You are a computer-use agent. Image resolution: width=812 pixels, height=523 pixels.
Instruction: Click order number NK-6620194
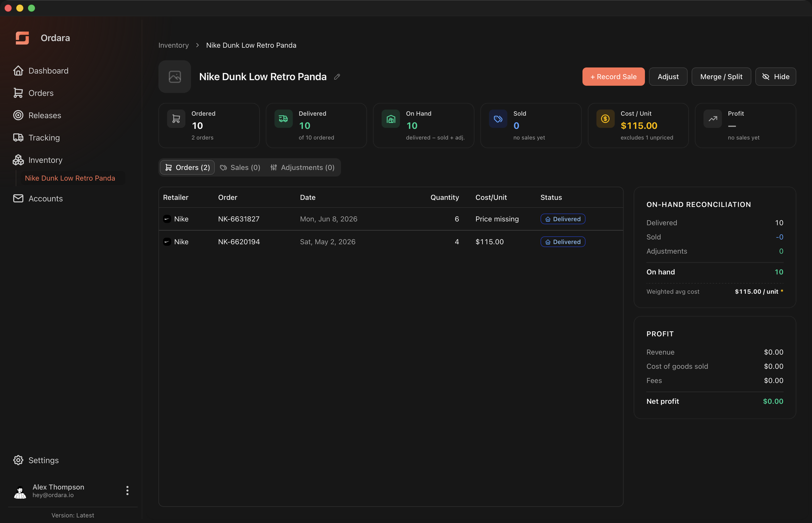[x=239, y=242]
